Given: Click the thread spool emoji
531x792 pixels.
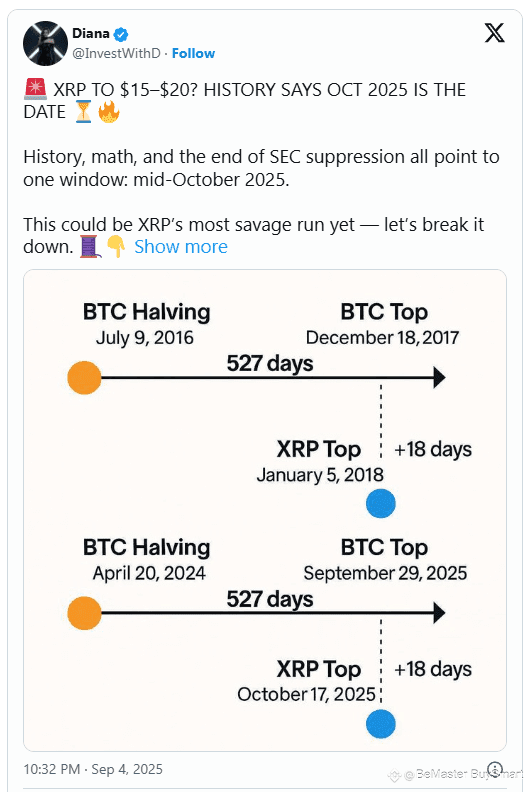Looking at the screenshot, I should (x=90, y=247).
